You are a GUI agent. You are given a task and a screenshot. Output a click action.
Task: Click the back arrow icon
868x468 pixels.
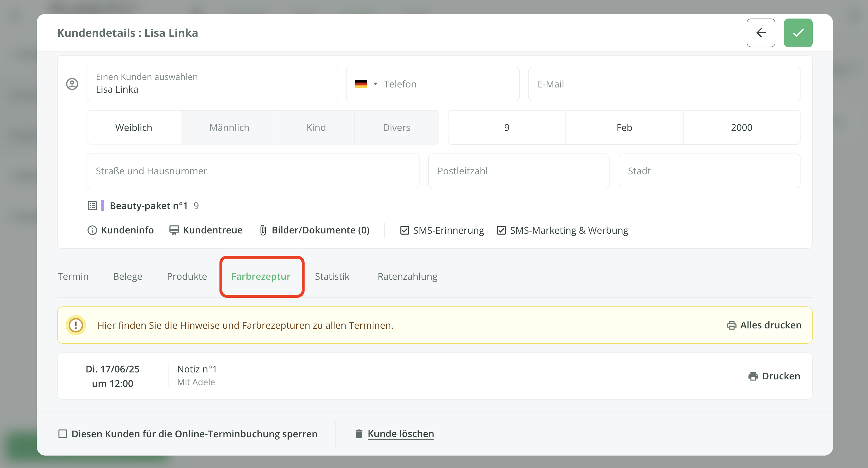coord(761,33)
